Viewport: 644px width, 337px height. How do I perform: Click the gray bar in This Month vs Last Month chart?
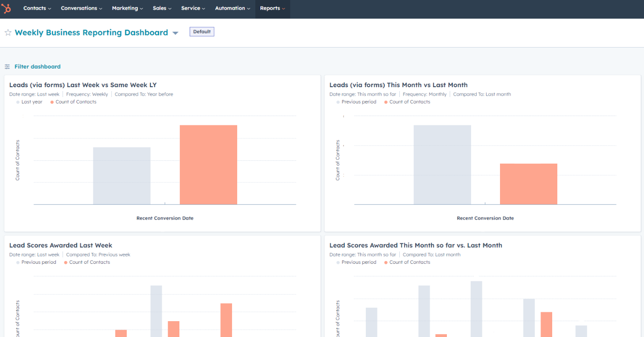(x=442, y=165)
